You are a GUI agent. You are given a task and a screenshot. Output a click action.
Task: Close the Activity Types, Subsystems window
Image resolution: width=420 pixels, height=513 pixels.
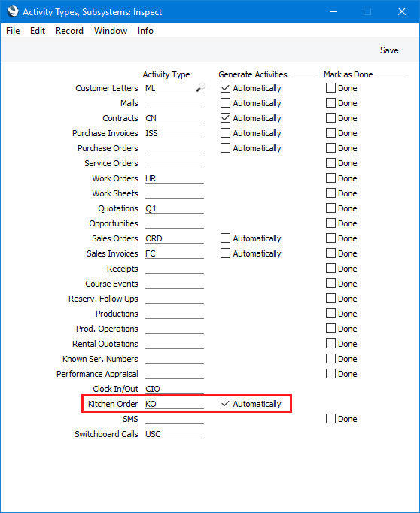pyautogui.click(x=402, y=12)
